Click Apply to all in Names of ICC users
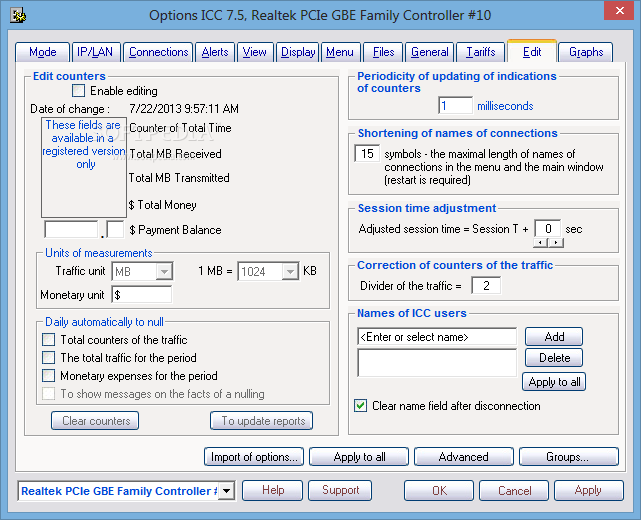The width and height of the screenshot is (641, 520). click(x=554, y=382)
